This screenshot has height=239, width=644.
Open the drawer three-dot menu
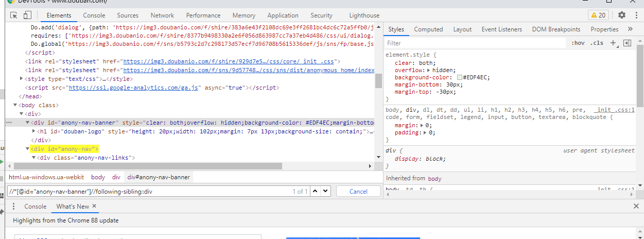(x=14, y=207)
